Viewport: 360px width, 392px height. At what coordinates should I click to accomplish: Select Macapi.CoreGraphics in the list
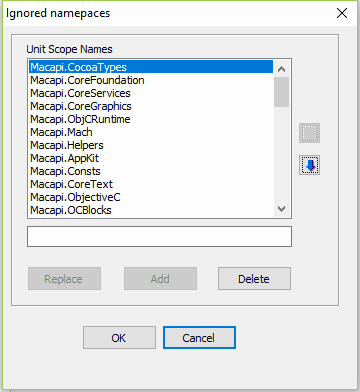(151, 106)
